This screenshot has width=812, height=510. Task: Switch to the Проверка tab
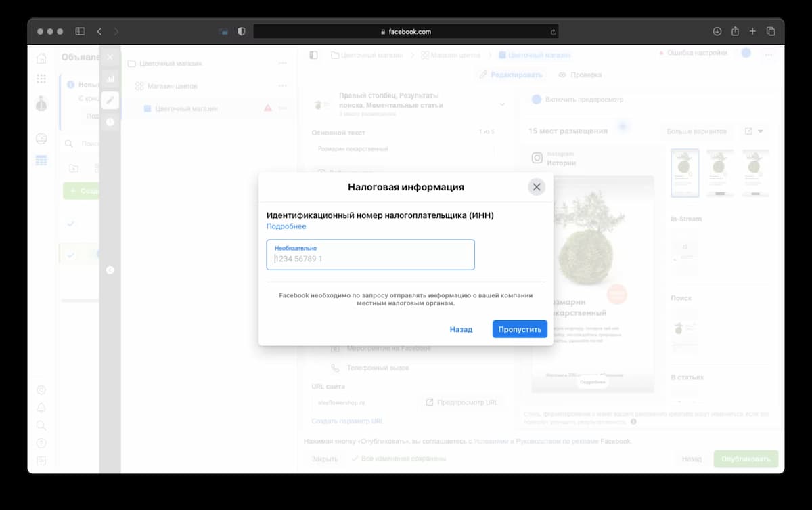(580, 75)
